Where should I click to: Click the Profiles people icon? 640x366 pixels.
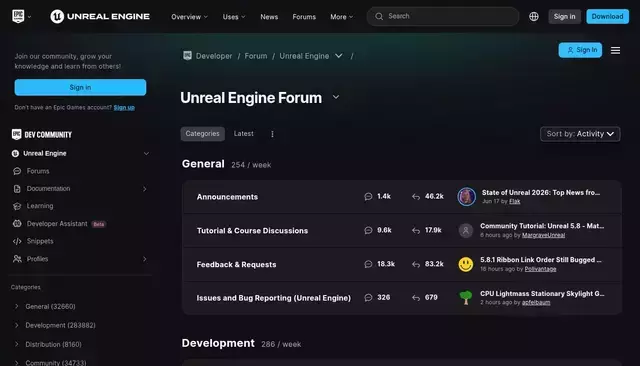[x=17, y=259]
